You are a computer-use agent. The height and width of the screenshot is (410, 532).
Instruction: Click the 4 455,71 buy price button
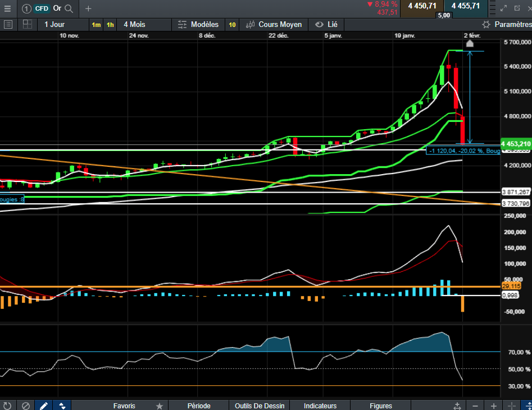click(466, 6)
